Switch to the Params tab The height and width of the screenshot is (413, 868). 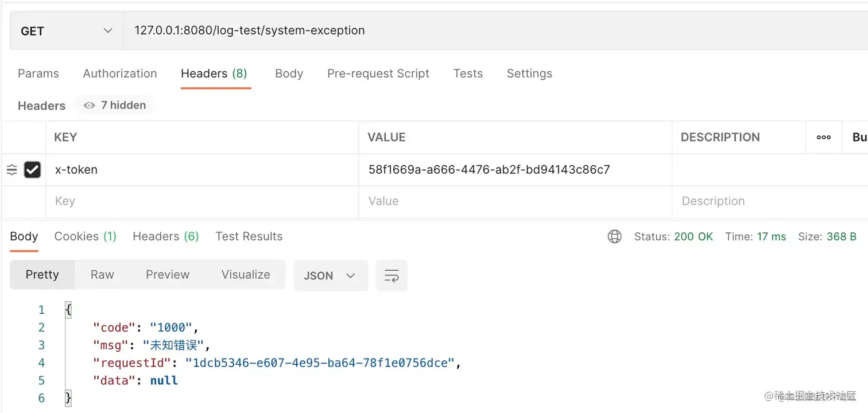tap(38, 73)
